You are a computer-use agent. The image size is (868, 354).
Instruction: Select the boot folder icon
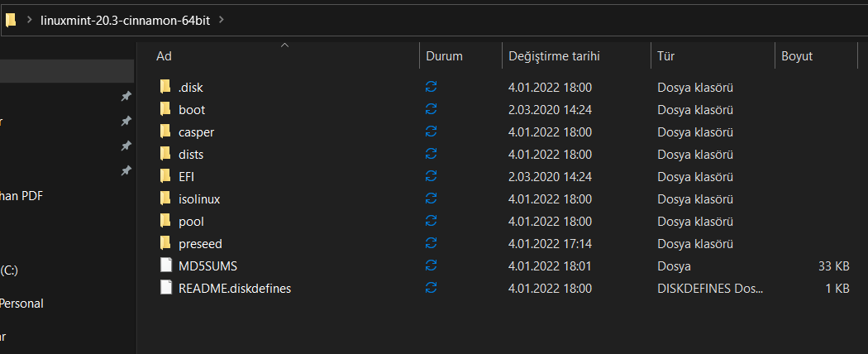coord(165,109)
